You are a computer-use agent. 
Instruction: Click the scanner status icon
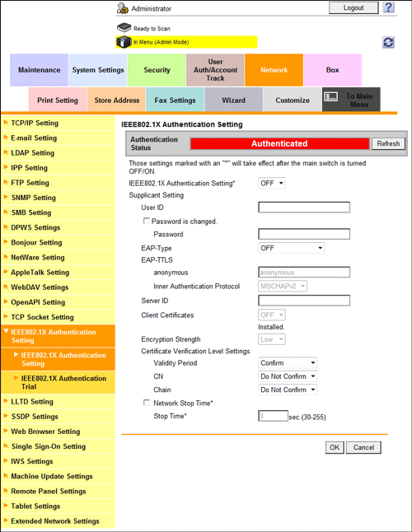click(124, 27)
